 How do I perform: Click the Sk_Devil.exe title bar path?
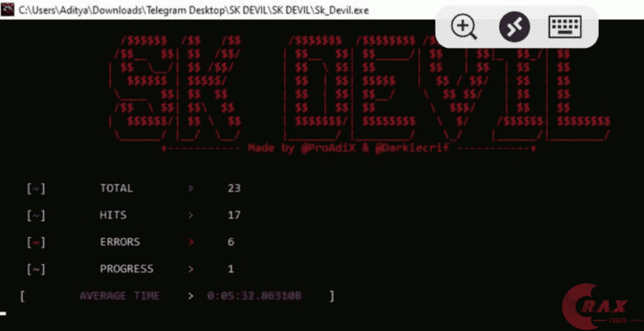pos(193,10)
